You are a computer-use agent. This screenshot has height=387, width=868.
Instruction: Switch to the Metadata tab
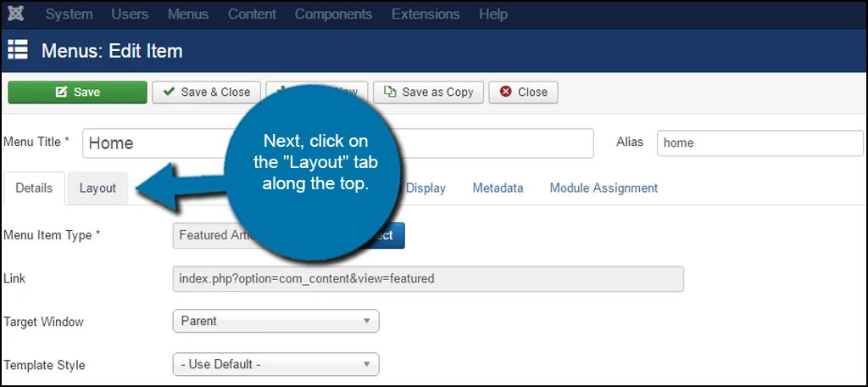498,188
